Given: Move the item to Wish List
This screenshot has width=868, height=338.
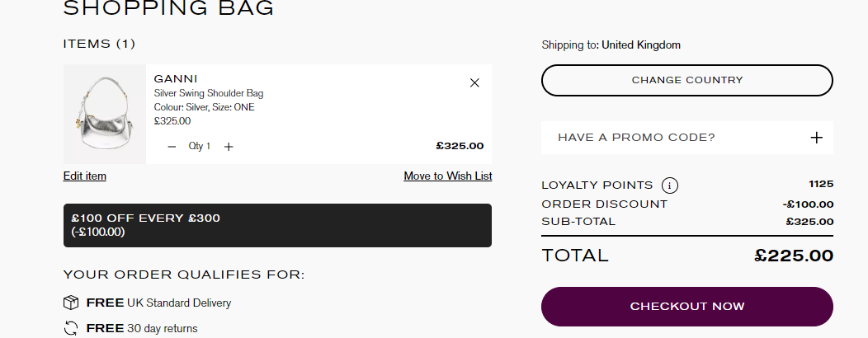Looking at the screenshot, I should point(447,176).
